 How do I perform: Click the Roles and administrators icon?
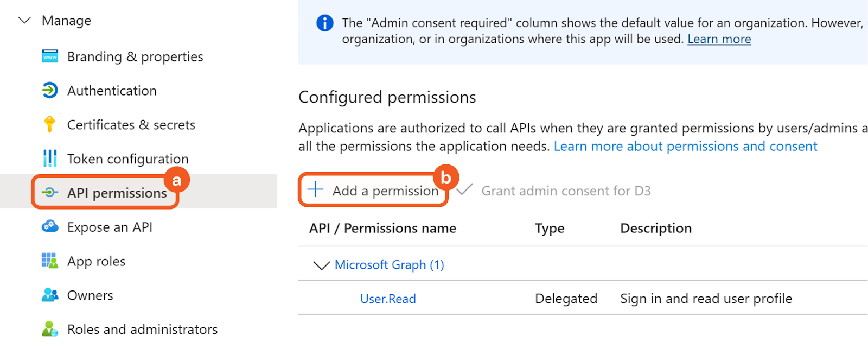click(x=50, y=329)
